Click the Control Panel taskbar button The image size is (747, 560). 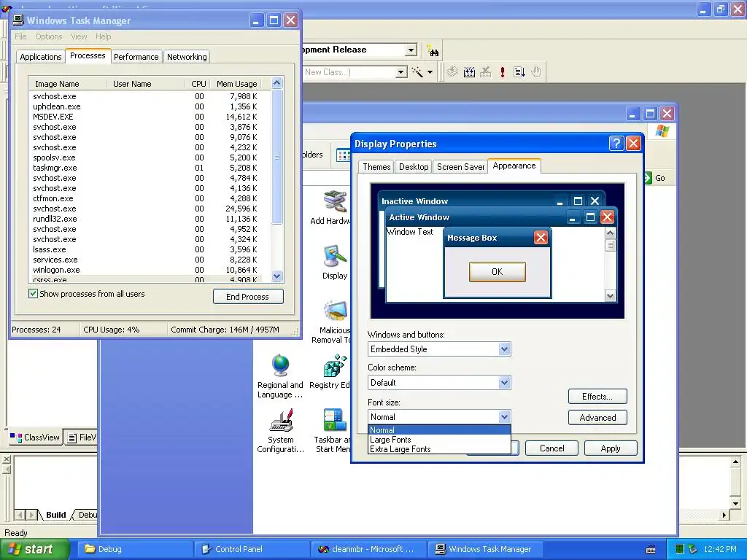tap(252, 549)
